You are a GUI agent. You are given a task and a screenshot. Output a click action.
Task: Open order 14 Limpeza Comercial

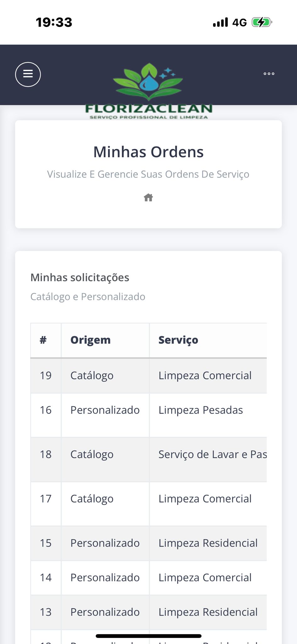pyautogui.click(x=205, y=578)
